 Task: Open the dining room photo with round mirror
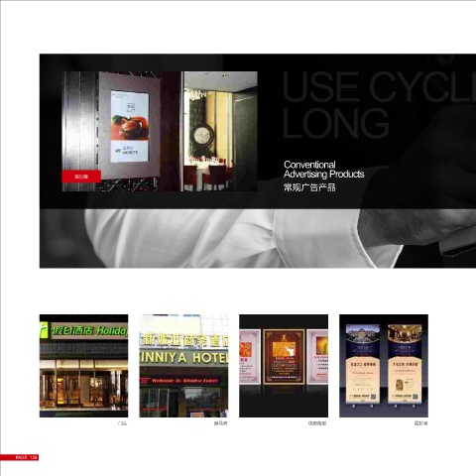(x=220, y=131)
